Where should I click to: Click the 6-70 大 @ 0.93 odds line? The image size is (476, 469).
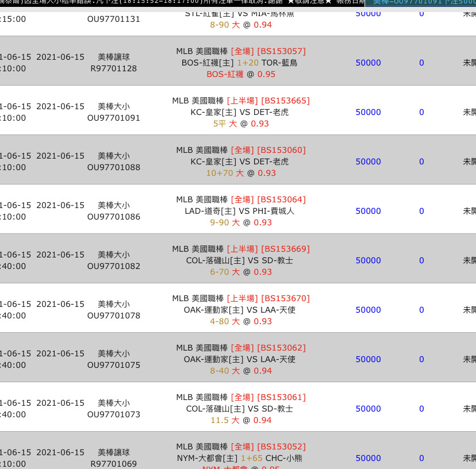click(241, 272)
